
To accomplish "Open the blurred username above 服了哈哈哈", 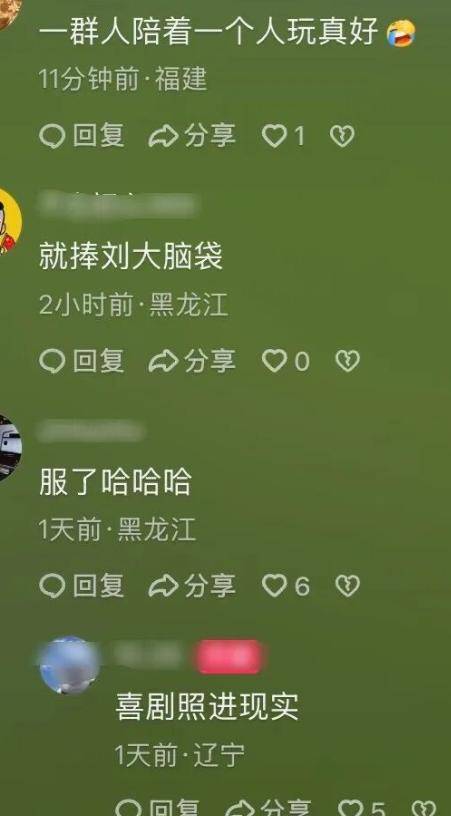I will 90,431.
